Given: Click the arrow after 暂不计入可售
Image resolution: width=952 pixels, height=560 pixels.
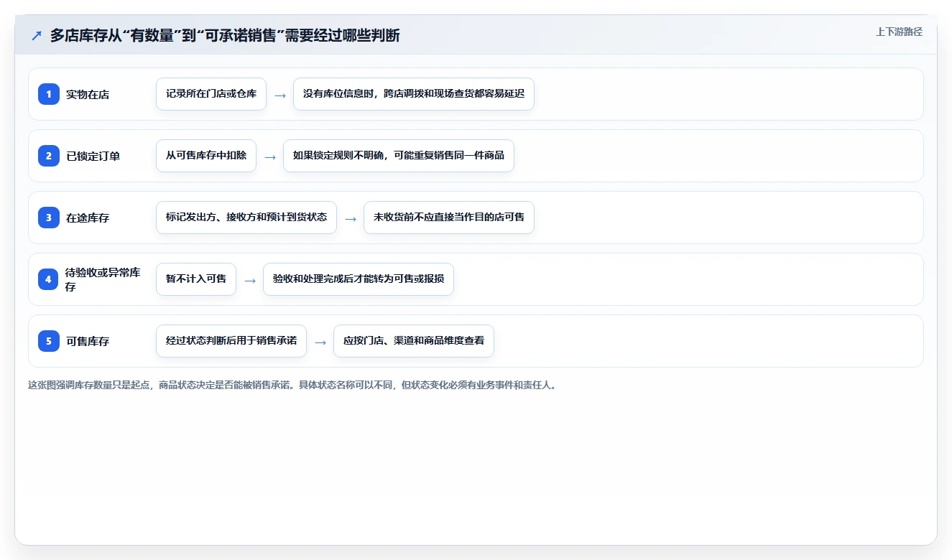Looking at the screenshot, I should (250, 280).
